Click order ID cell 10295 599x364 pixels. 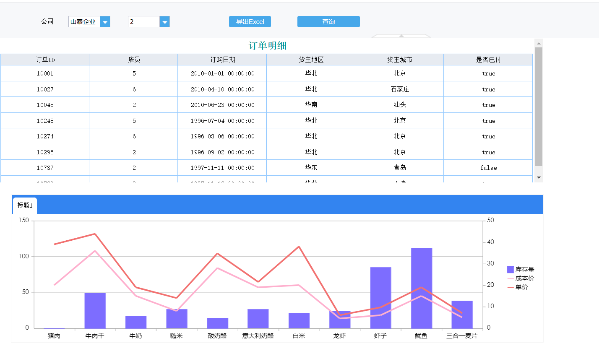point(45,152)
